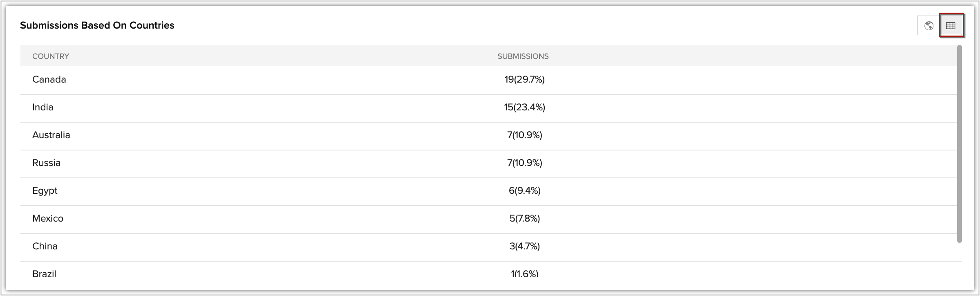Click the vertical scrollbar of the table
Screen dimensions: 980x296
(959, 143)
